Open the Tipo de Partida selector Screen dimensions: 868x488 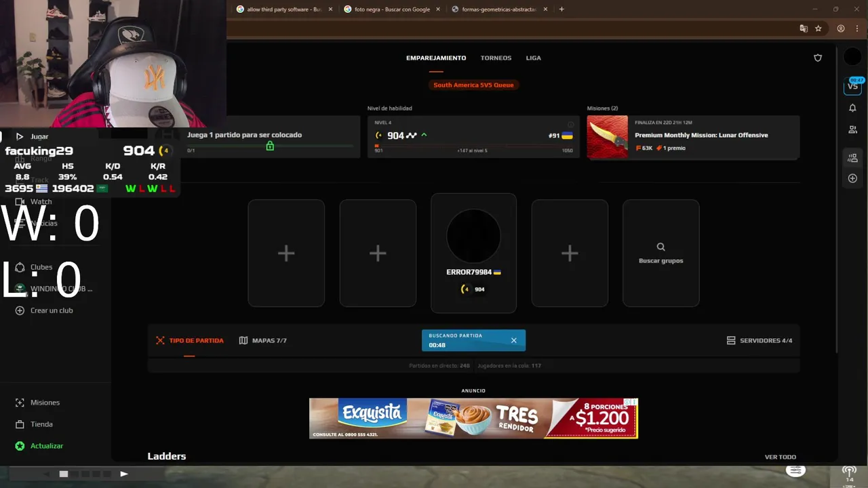(189, 340)
